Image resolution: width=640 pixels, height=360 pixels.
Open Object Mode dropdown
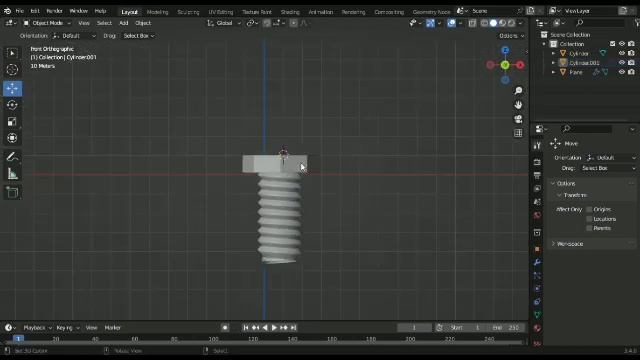[47, 23]
